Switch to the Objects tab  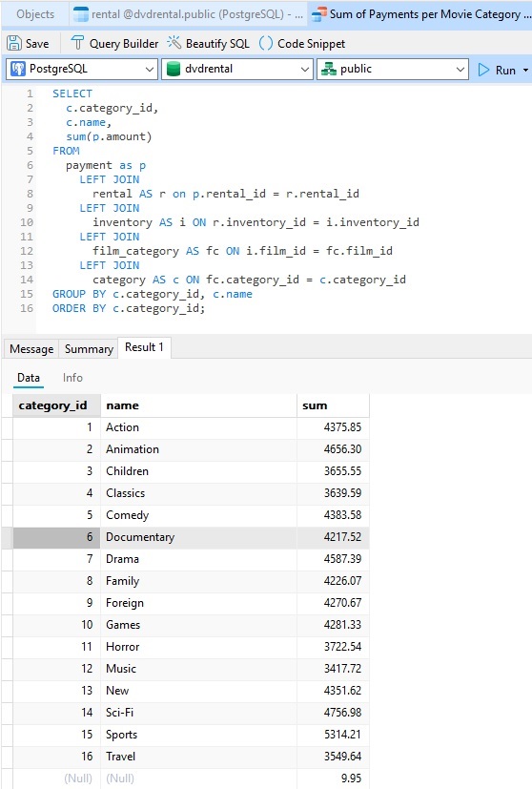point(35,14)
